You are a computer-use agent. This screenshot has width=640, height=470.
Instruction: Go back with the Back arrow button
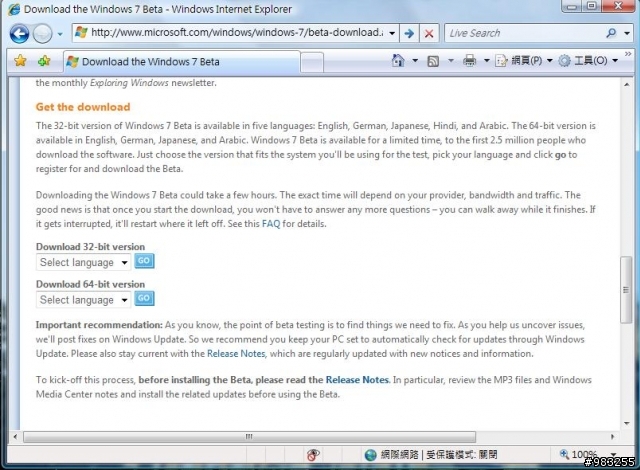(19, 33)
